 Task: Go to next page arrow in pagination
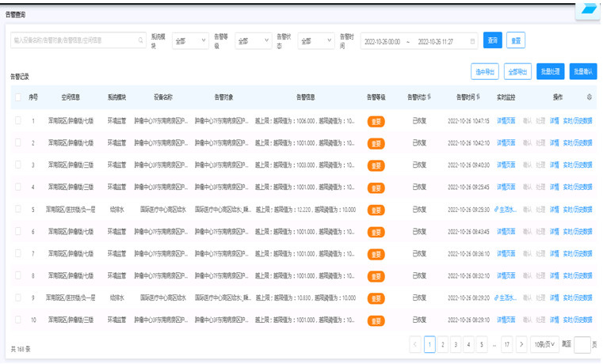click(521, 344)
